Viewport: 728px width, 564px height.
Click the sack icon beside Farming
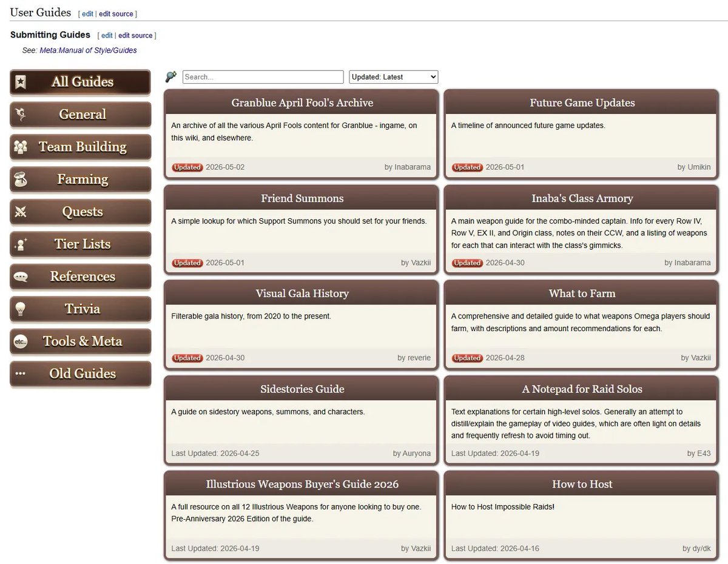point(21,179)
